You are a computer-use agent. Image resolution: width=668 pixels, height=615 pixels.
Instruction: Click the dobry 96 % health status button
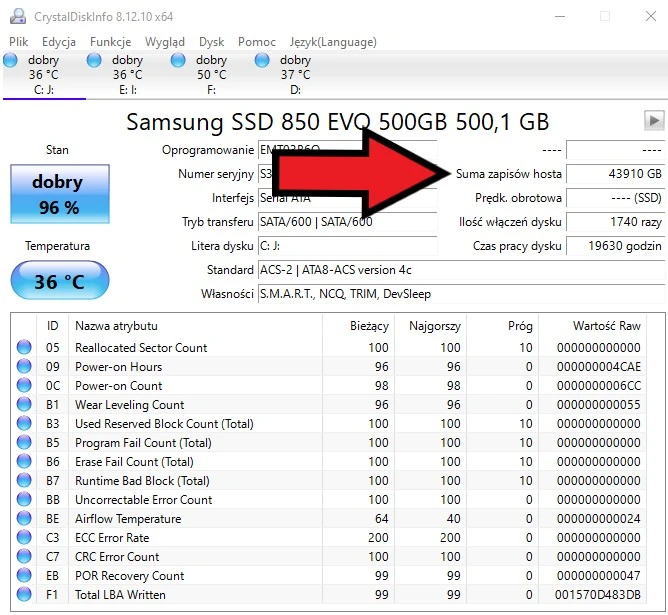58,194
